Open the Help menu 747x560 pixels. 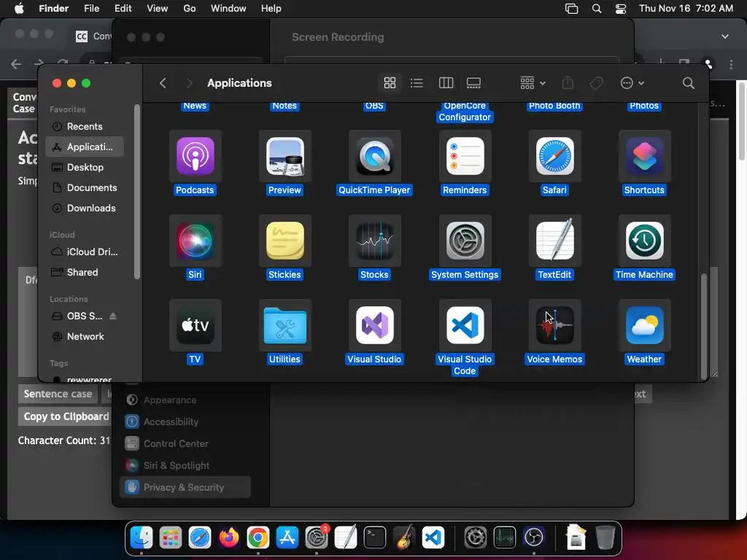pyautogui.click(x=271, y=9)
